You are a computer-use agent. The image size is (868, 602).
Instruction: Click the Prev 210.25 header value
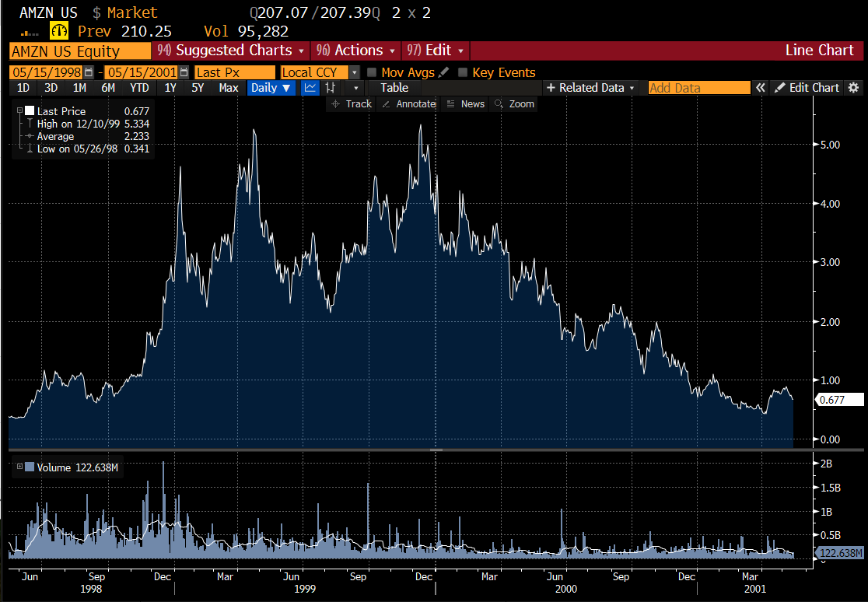pos(124,31)
